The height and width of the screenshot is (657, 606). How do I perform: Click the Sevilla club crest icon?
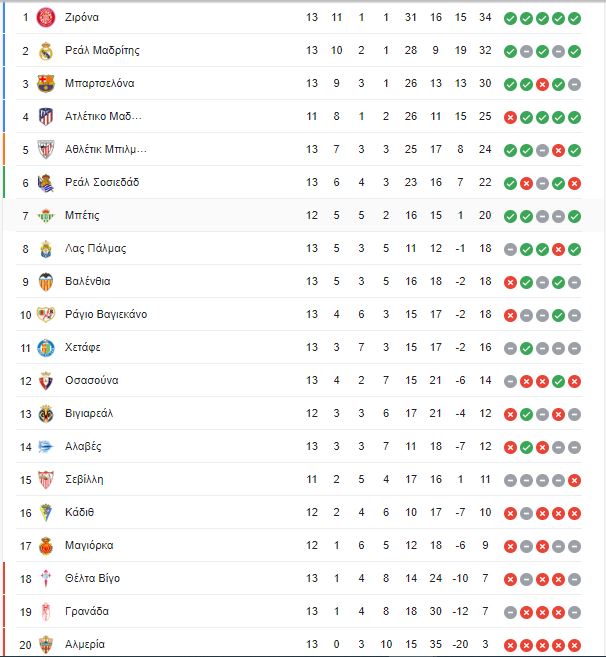coord(46,480)
